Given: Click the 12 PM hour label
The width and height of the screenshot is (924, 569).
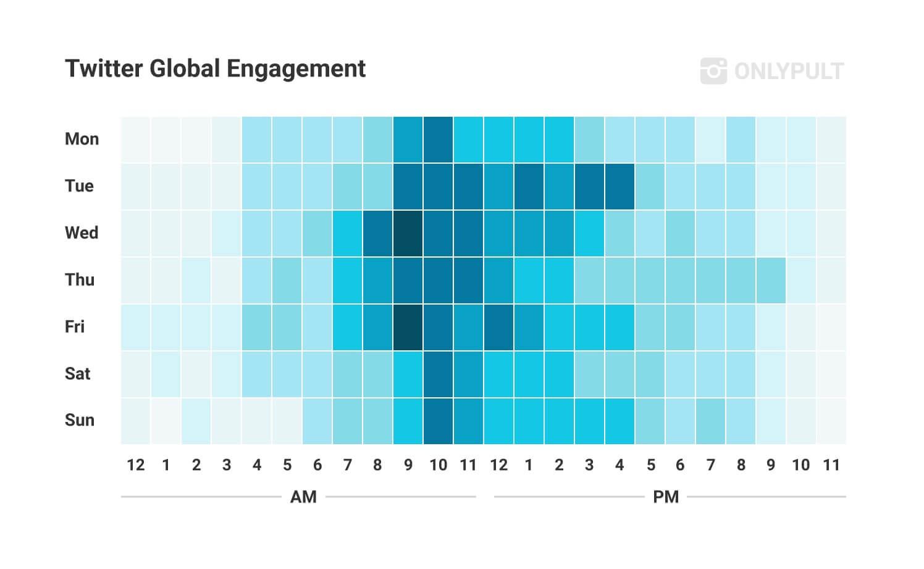Looking at the screenshot, I should (x=498, y=465).
